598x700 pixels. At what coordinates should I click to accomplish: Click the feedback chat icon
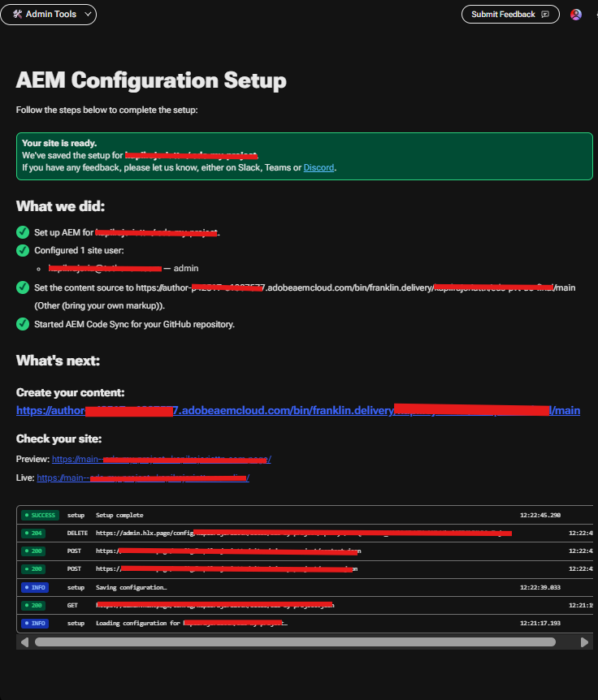pyautogui.click(x=545, y=15)
